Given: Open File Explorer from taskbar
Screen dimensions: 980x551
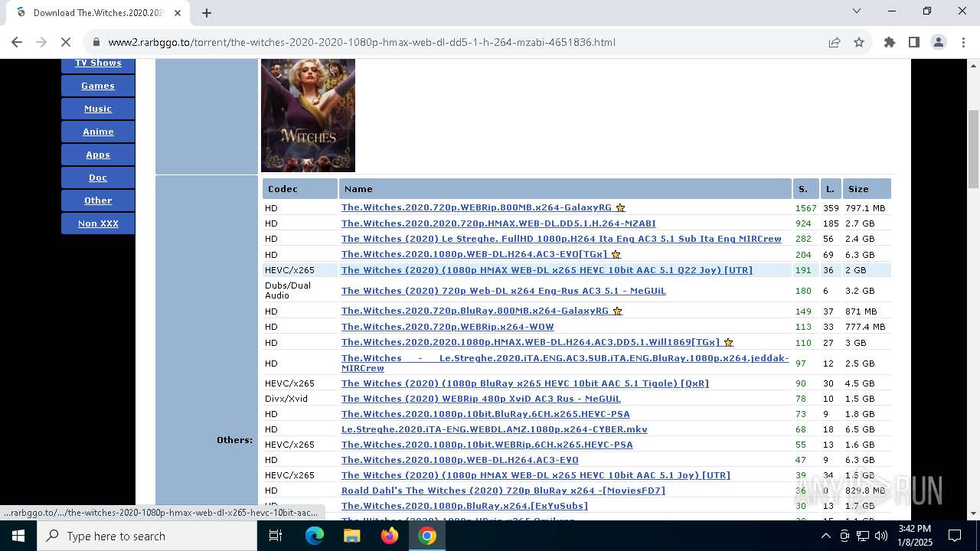Looking at the screenshot, I should point(351,536).
